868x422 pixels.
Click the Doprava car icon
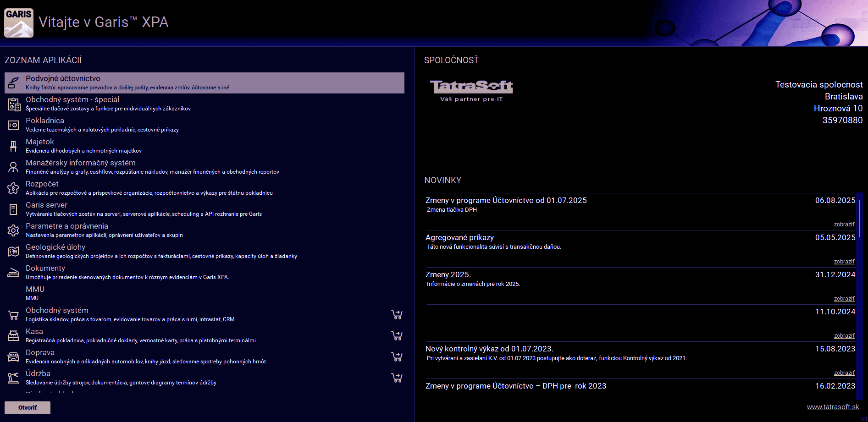tap(13, 357)
